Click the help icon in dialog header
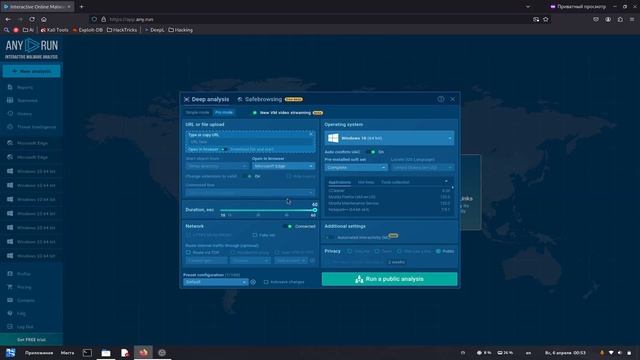The image size is (640, 360). (441, 99)
